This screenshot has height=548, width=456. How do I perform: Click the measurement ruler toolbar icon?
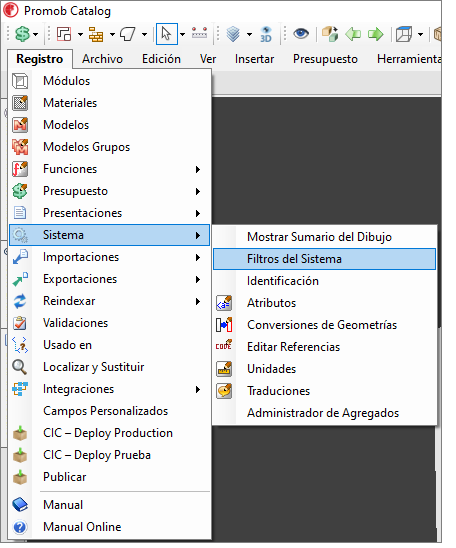pos(200,34)
